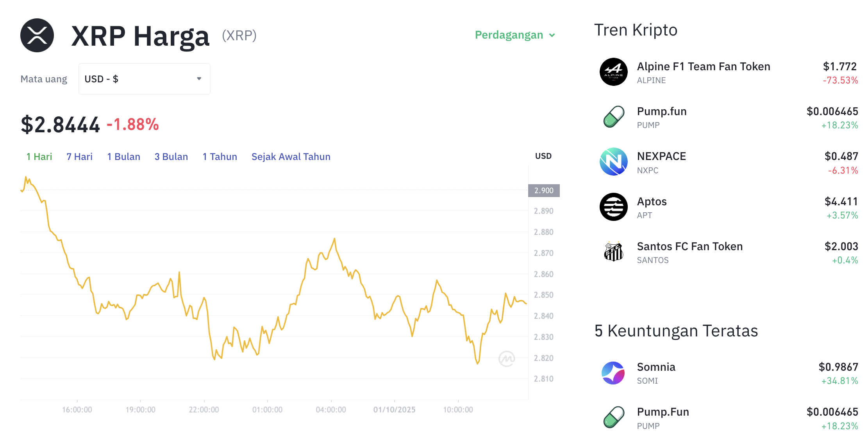Click the Alpine F1 Team token icon
The image size is (868, 441).
click(x=613, y=72)
